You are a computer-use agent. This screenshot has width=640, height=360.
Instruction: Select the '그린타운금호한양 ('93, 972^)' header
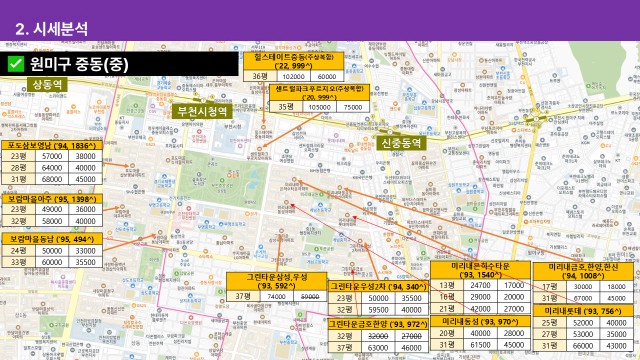click(x=378, y=324)
